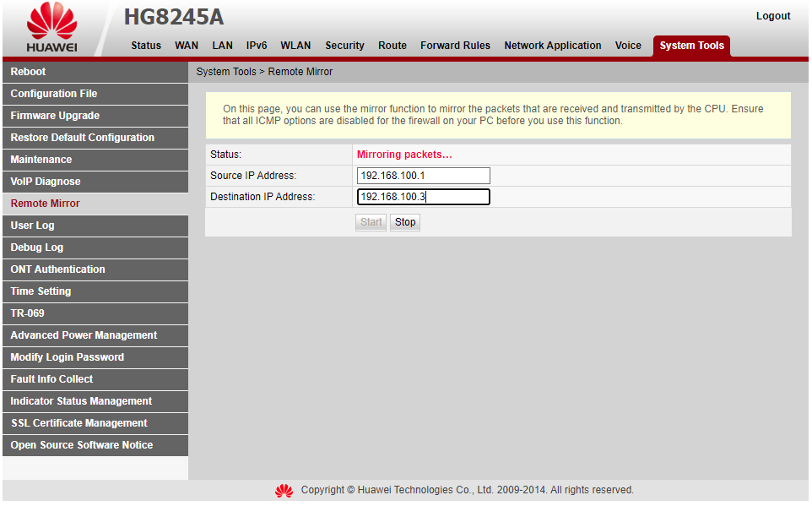
Task: Click the 'Mirroring packets...' status text
Action: click(x=404, y=155)
